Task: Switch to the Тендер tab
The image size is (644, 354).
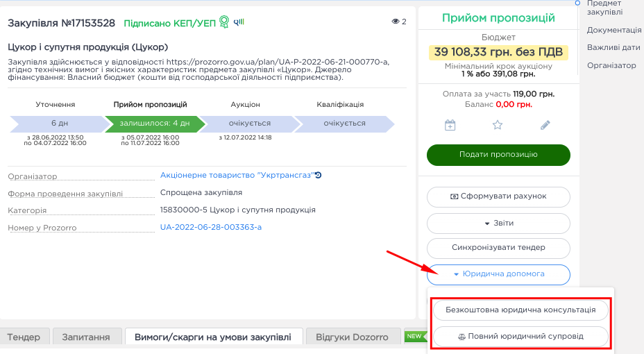Action: pos(24,337)
